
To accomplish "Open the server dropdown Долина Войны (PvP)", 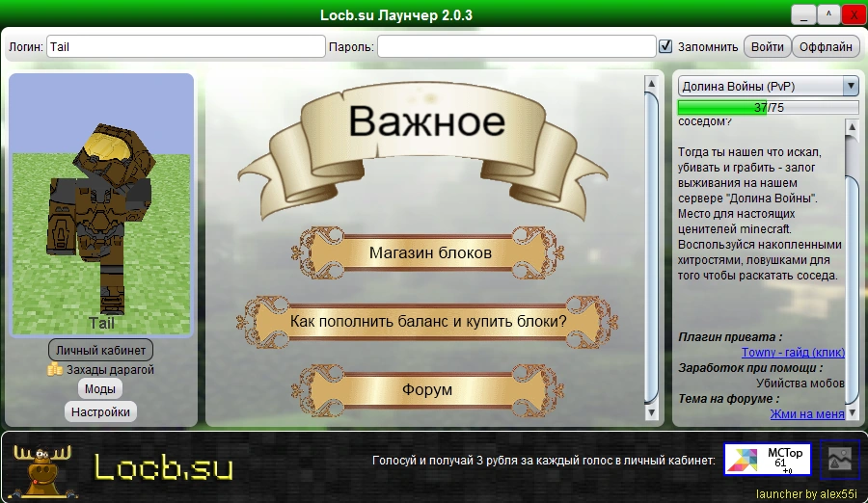I will (768, 87).
